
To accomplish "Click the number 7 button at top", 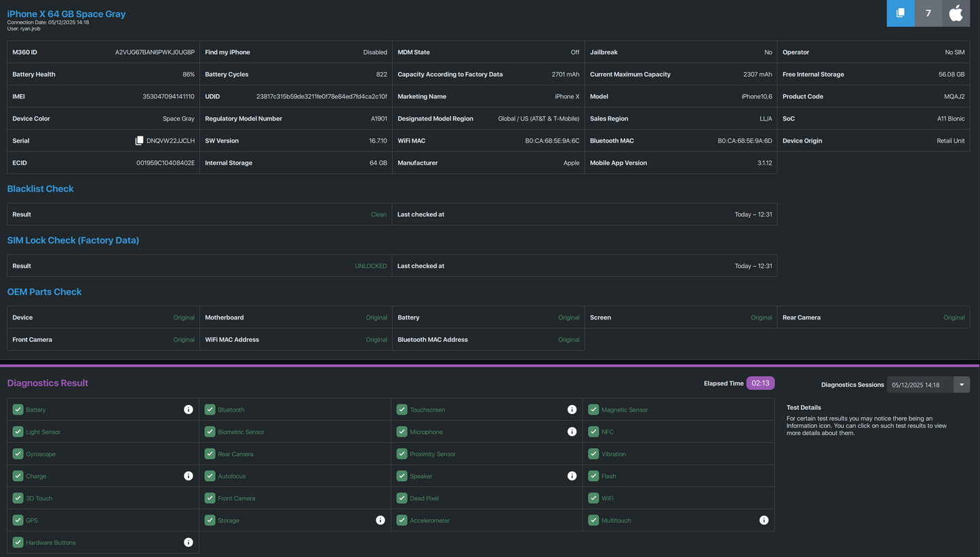I will point(928,14).
